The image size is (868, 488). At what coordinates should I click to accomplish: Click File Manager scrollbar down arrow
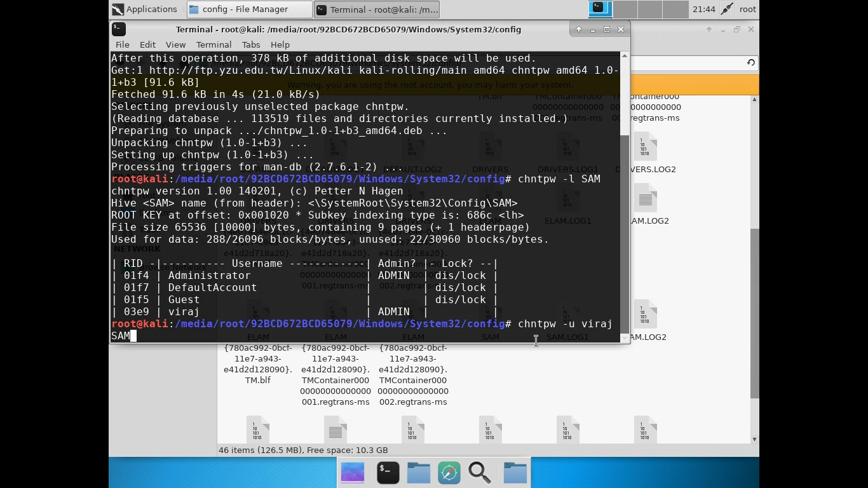pyautogui.click(x=754, y=439)
